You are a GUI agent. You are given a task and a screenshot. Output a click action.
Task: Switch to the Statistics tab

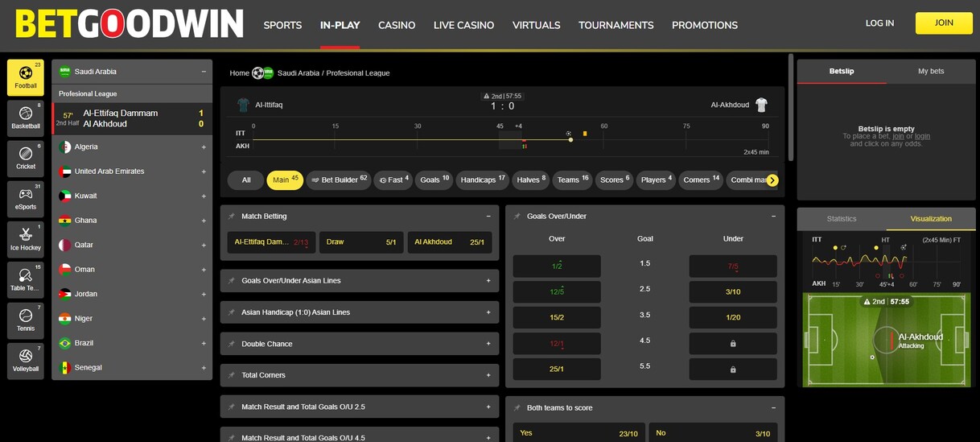tap(842, 219)
